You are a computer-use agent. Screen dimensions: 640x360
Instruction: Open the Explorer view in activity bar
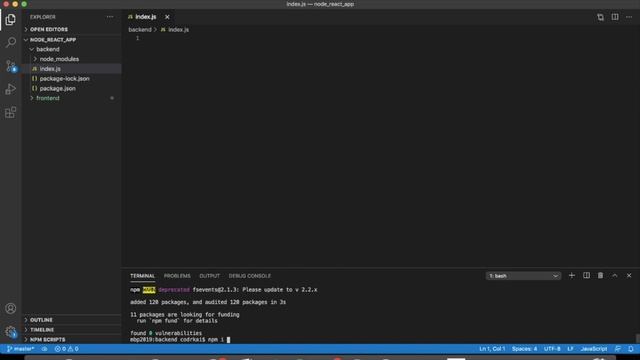[11, 19]
